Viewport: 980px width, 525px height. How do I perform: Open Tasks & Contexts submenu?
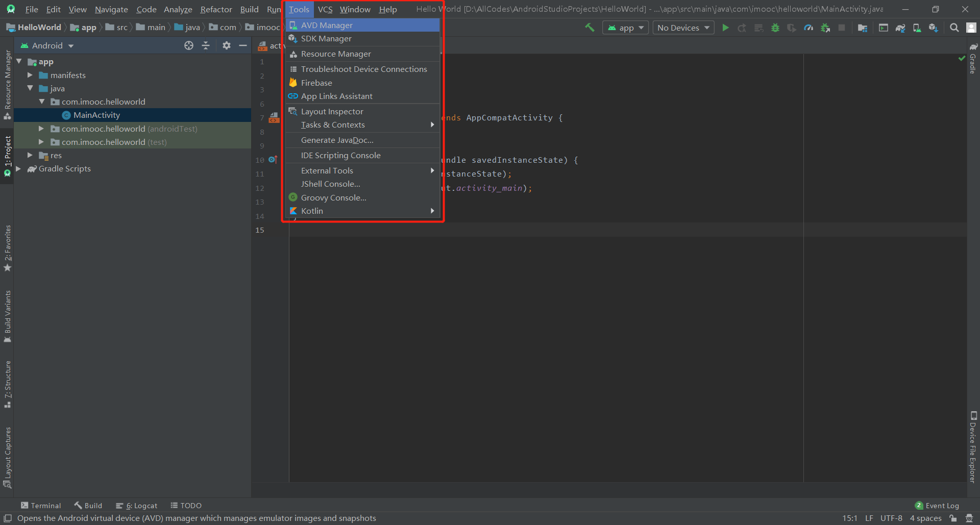(x=362, y=124)
